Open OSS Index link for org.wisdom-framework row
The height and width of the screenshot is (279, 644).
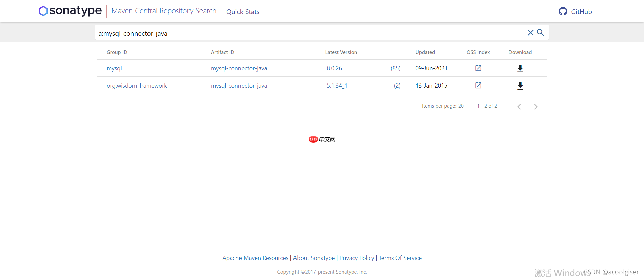[x=478, y=86]
